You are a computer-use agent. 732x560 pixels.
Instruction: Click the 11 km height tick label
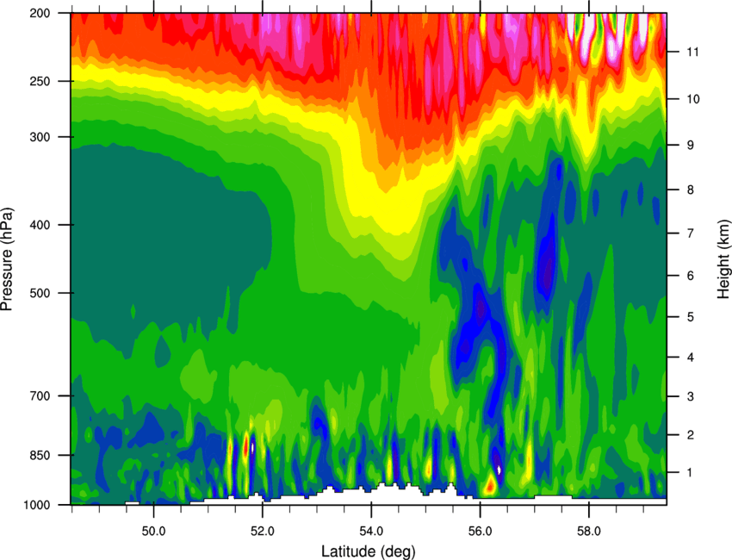693,52
